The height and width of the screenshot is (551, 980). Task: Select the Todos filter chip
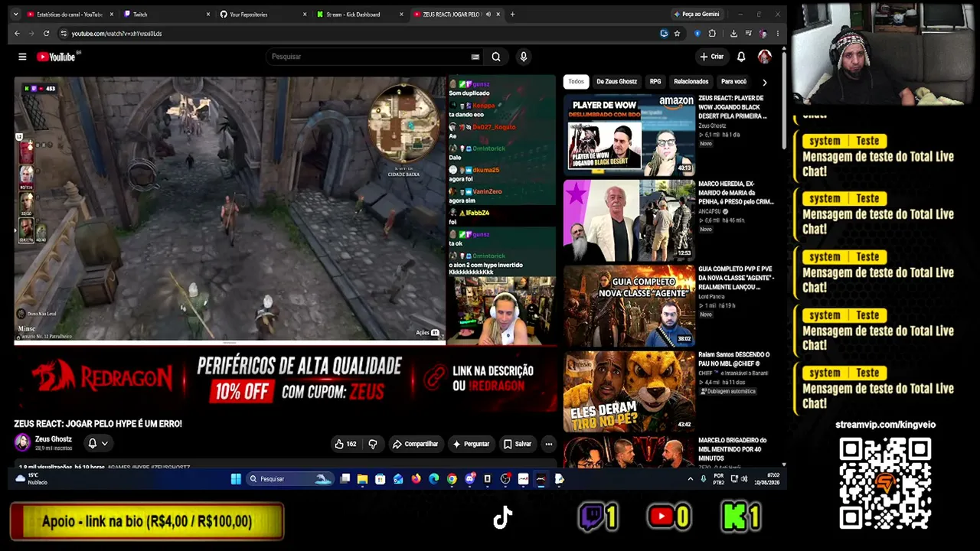pos(576,82)
